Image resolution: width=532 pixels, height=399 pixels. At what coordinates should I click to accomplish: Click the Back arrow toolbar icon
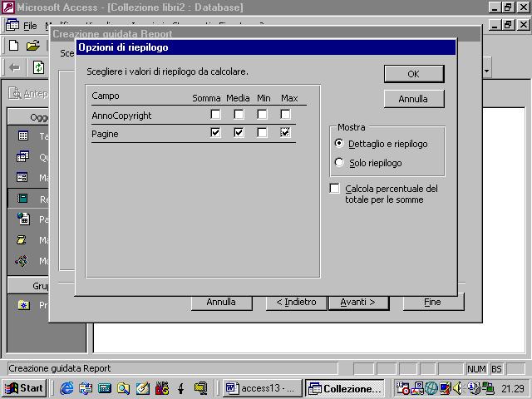tap(14, 68)
